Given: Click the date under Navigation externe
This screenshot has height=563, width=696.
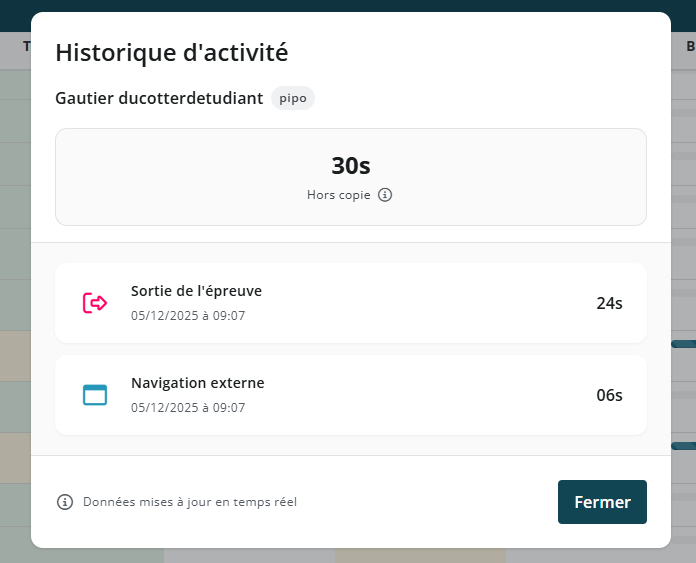Looking at the screenshot, I should coord(188,408).
